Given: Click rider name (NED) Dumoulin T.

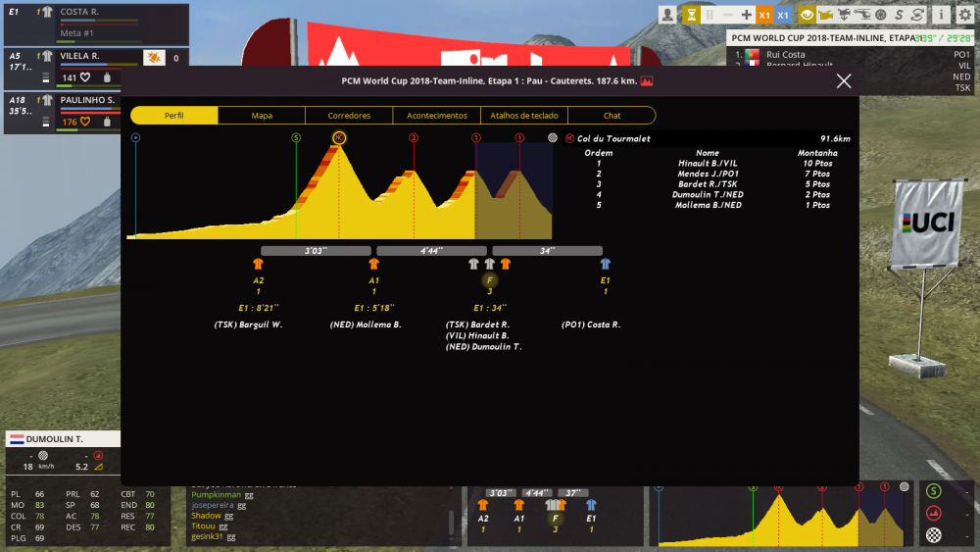Looking at the screenshot, I should point(484,347).
